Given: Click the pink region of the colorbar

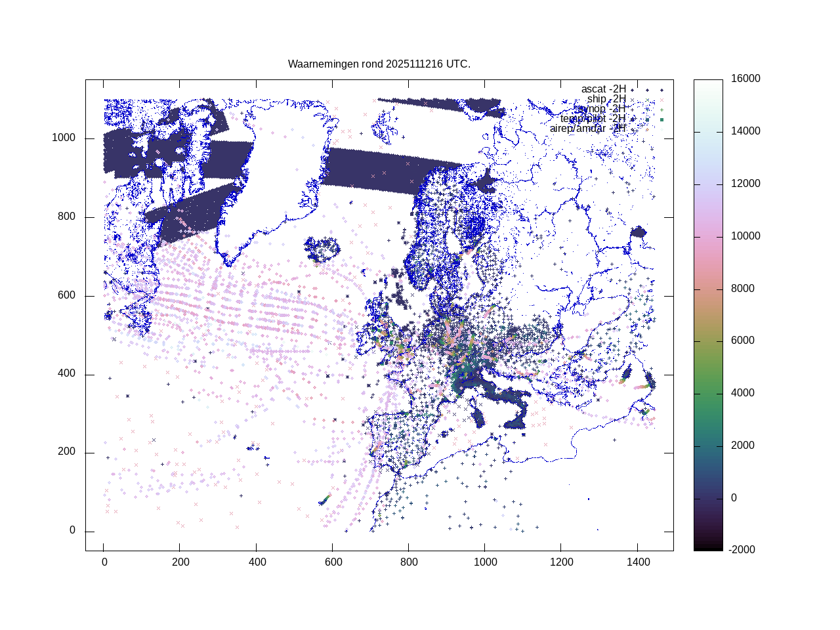Looking at the screenshot, I should coord(708,262).
